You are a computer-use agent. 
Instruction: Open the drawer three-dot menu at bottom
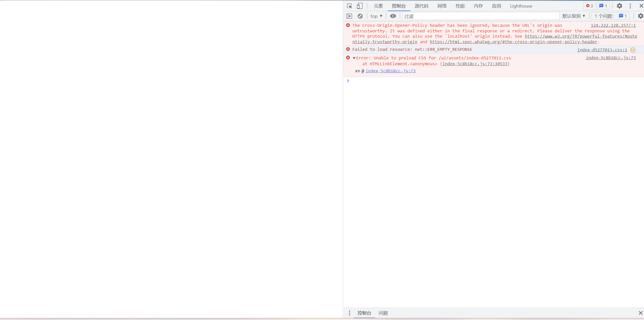point(349,313)
